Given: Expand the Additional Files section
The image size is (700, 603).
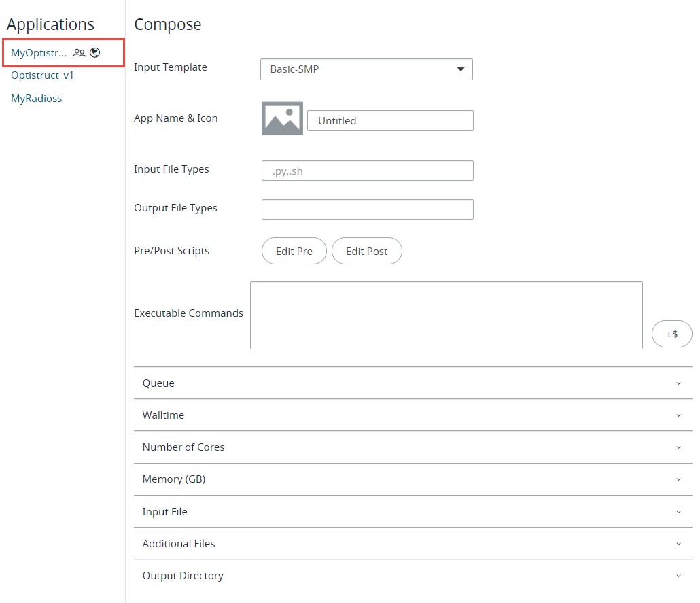Looking at the screenshot, I should (x=413, y=544).
